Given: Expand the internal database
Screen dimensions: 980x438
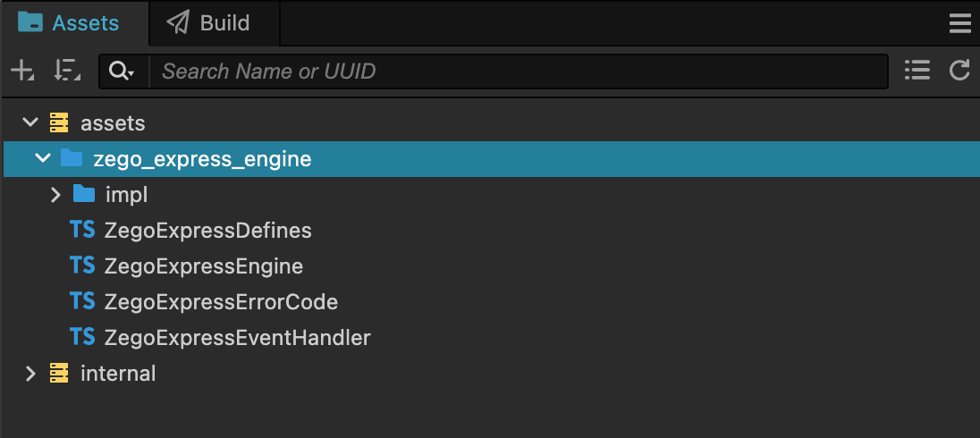Looking at the screenshot, I should point(31,373).
